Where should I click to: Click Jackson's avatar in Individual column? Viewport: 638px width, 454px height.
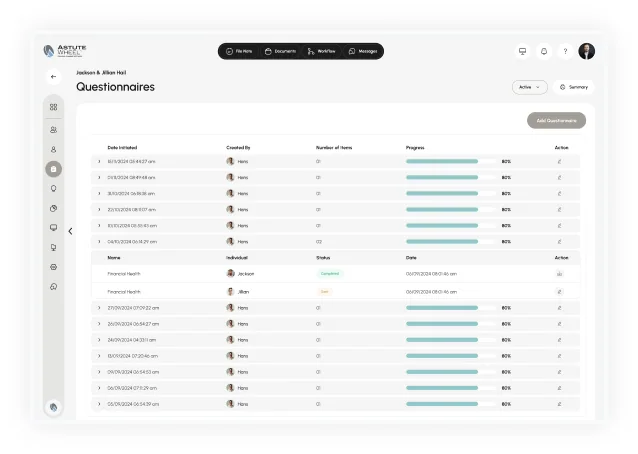pyautogui.click(x=230, y=273)
